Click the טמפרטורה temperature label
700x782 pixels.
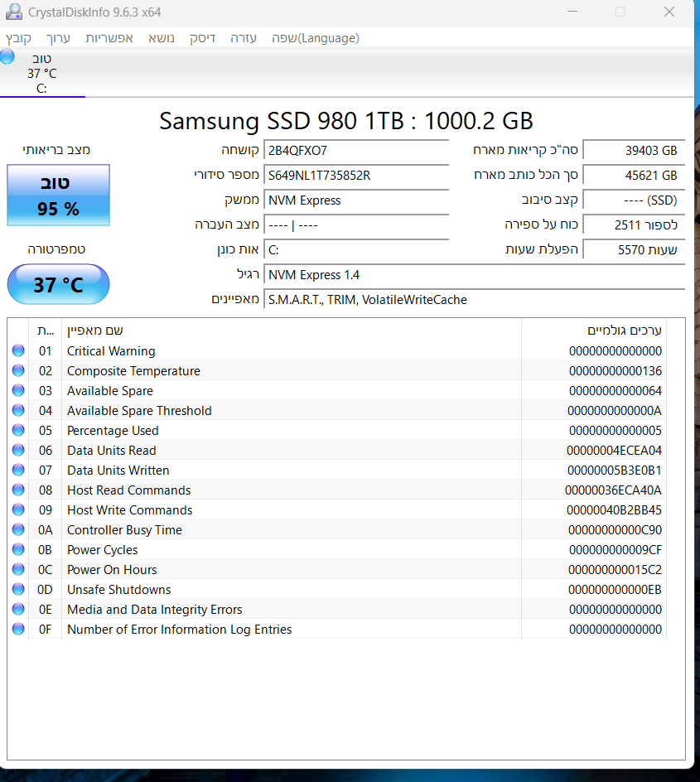[x=56, y=249]
